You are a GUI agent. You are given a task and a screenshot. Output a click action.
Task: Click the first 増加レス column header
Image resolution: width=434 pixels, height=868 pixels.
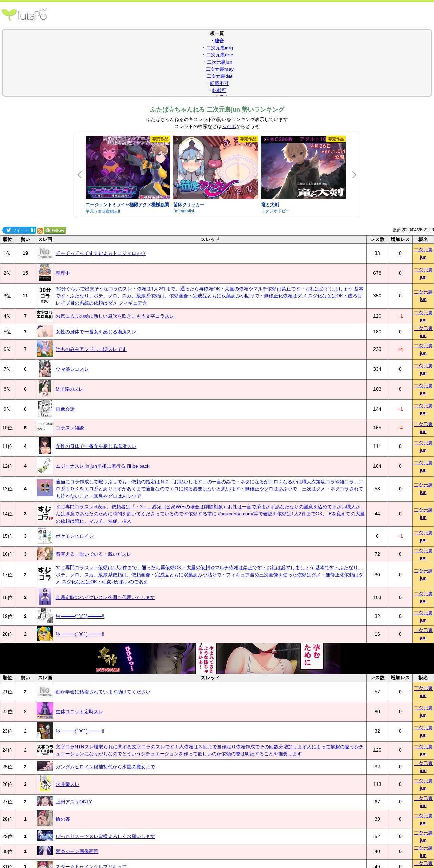(400, 239)
